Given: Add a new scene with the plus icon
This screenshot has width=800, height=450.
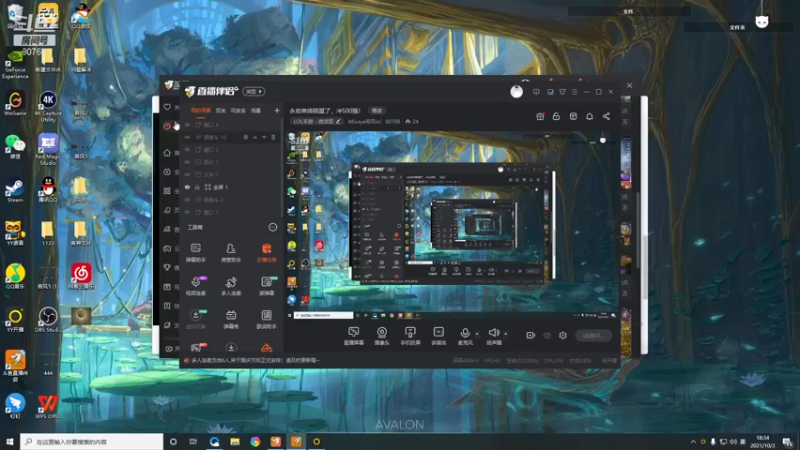Looking at the screenshot, I should (277, 110).
